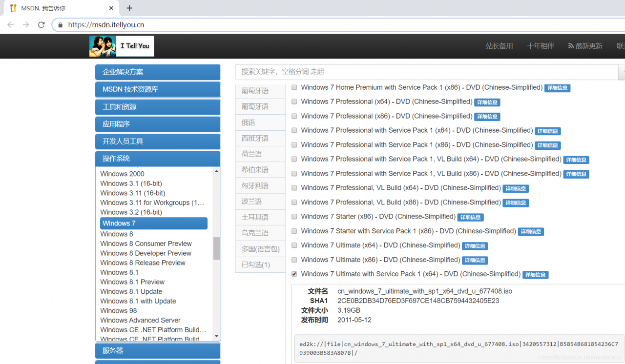Expand the 企业解决方案 section
The height and width of the screenshot is (364, 625).
[x=158, y=72]
